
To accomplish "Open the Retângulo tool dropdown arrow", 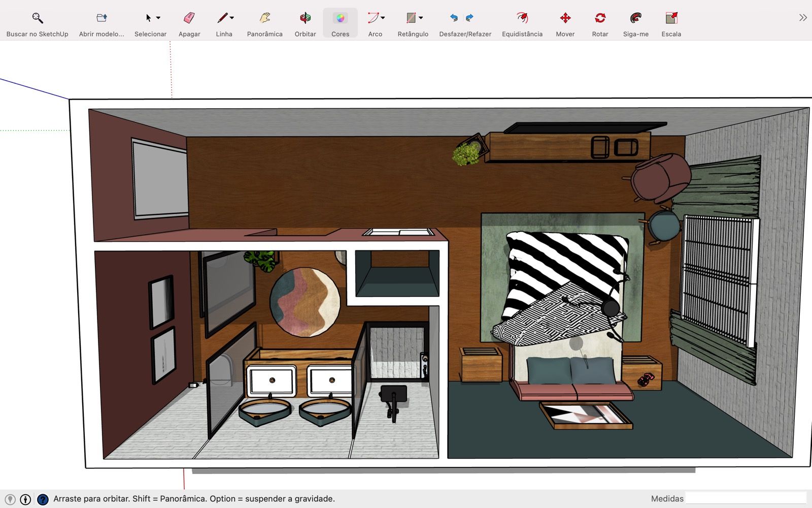I will tap(421, 18).
